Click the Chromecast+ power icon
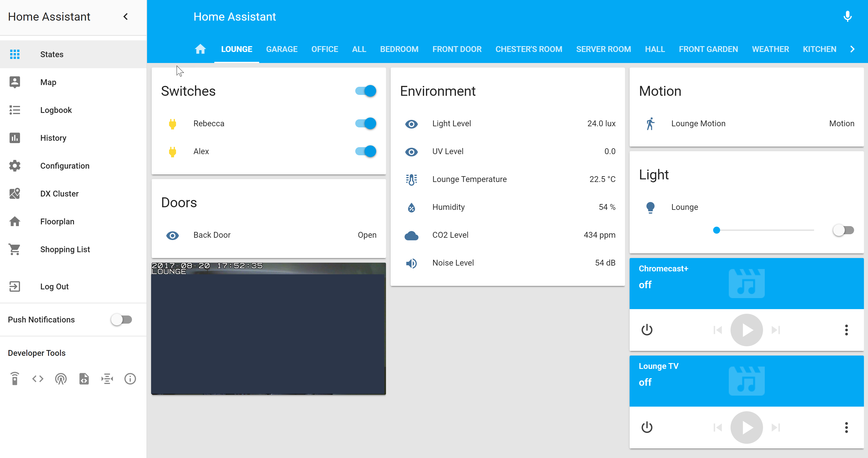 coord(647,330)
